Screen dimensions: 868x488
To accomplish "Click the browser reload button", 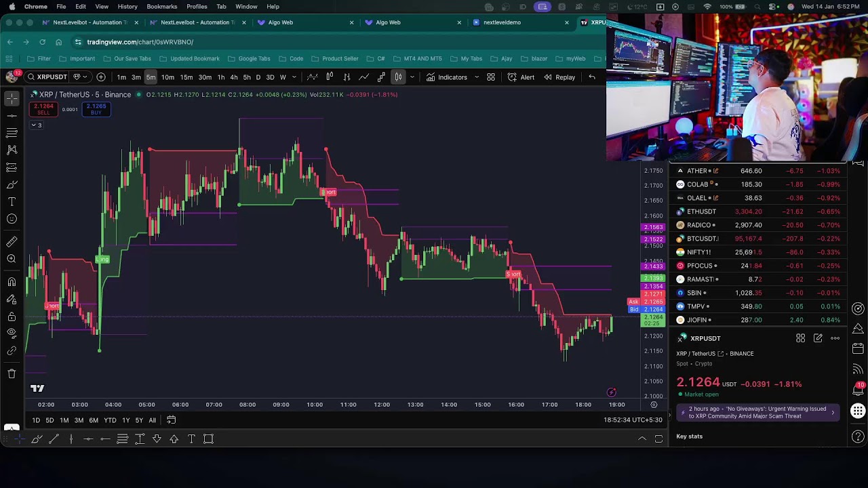I will pyautogui.click(x=42, y=42).
